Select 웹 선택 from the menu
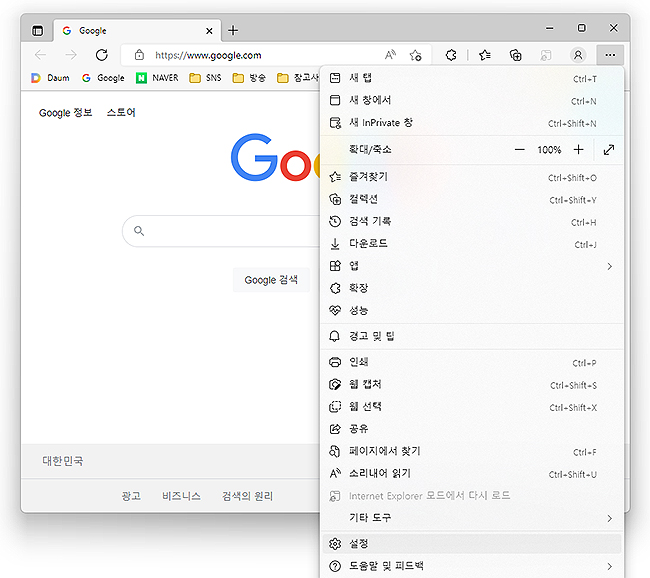 click(472, 407)
